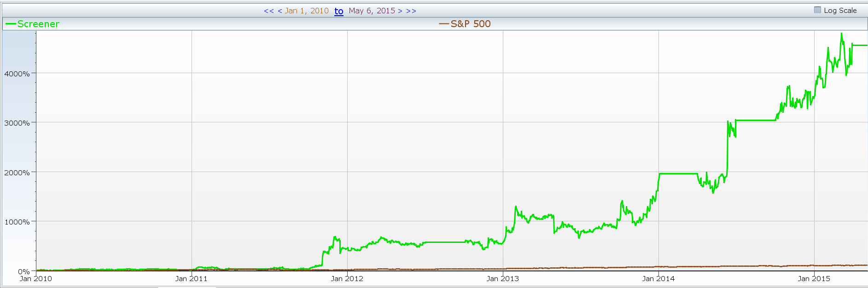Click the 4000% axis label

tap(17, 74)
